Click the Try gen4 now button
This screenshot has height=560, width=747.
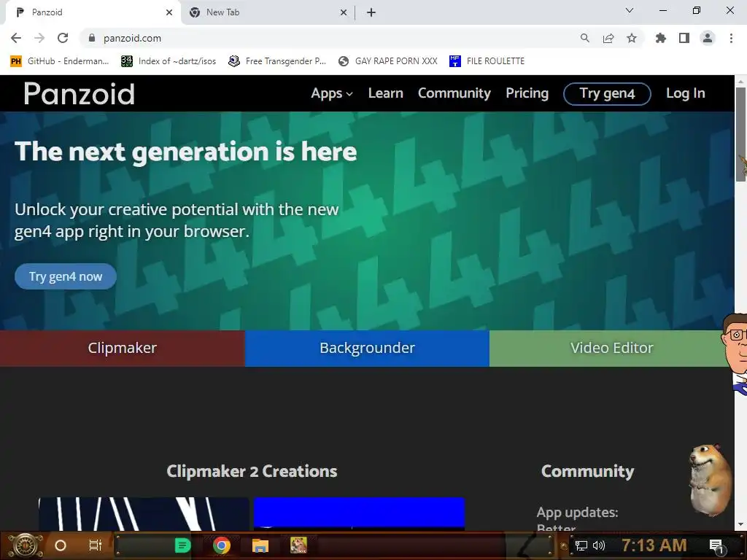pos(66,276)
